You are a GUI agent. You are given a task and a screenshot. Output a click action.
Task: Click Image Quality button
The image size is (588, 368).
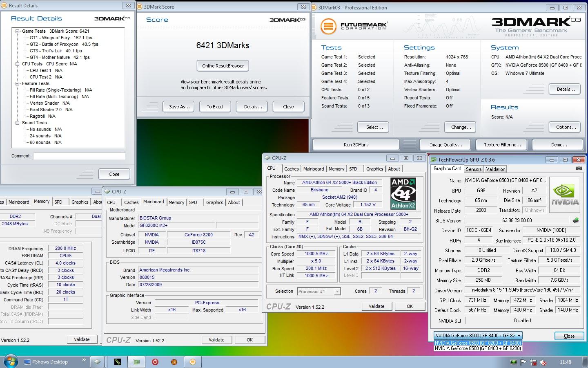(x=446, y=145)
